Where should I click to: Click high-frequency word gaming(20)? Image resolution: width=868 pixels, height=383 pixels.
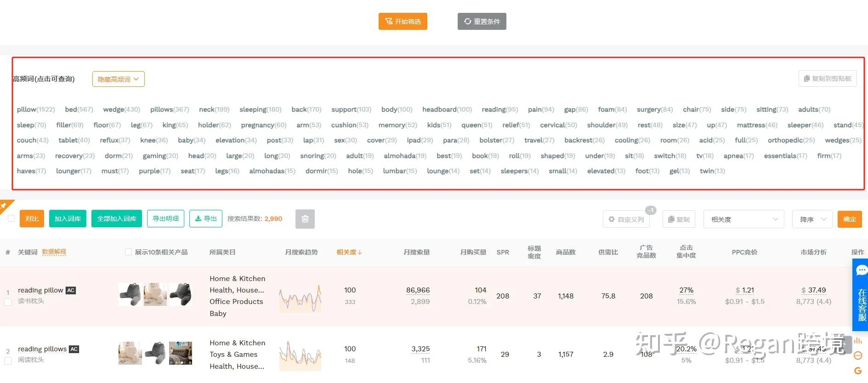pos(160,156)
